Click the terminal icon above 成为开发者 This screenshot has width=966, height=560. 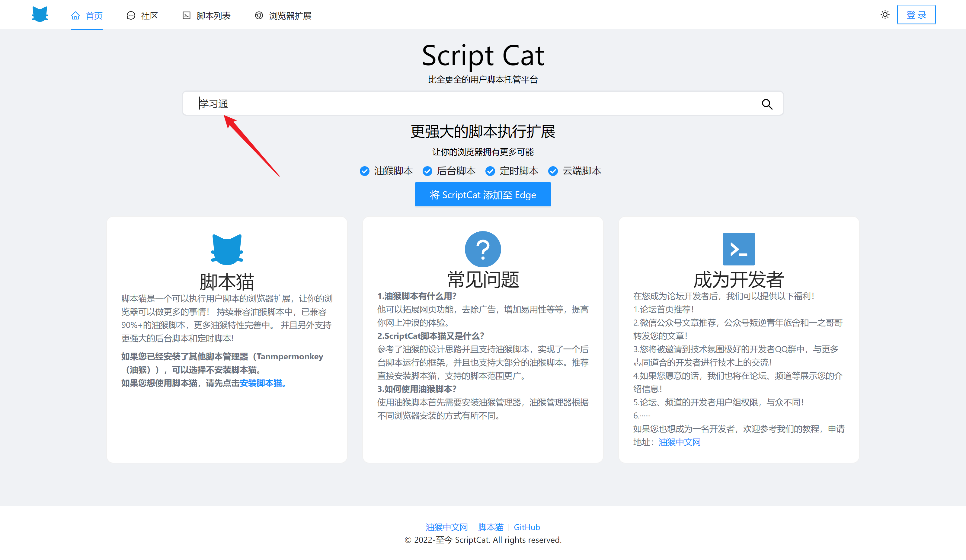(738, 249)
